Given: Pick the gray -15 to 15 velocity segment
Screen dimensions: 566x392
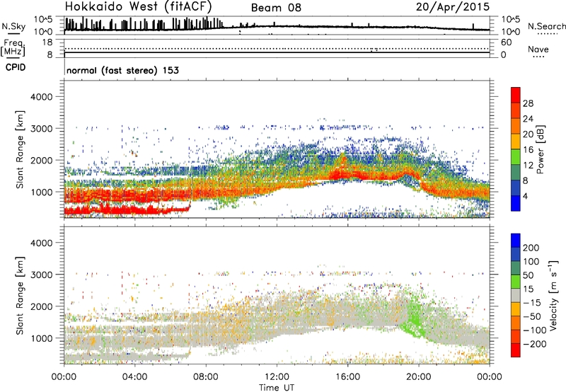Looking at the screenshot, I should click(516, 295).
